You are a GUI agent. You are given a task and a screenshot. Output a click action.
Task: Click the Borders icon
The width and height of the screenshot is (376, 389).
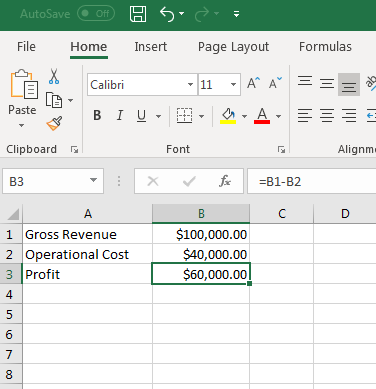pos(184,116)
